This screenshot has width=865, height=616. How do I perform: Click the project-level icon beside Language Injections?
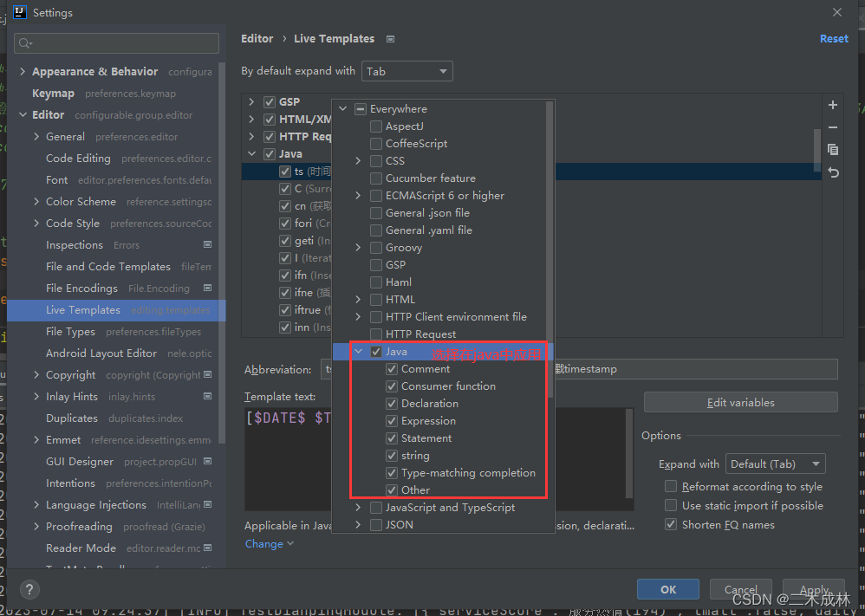(207, 504)
